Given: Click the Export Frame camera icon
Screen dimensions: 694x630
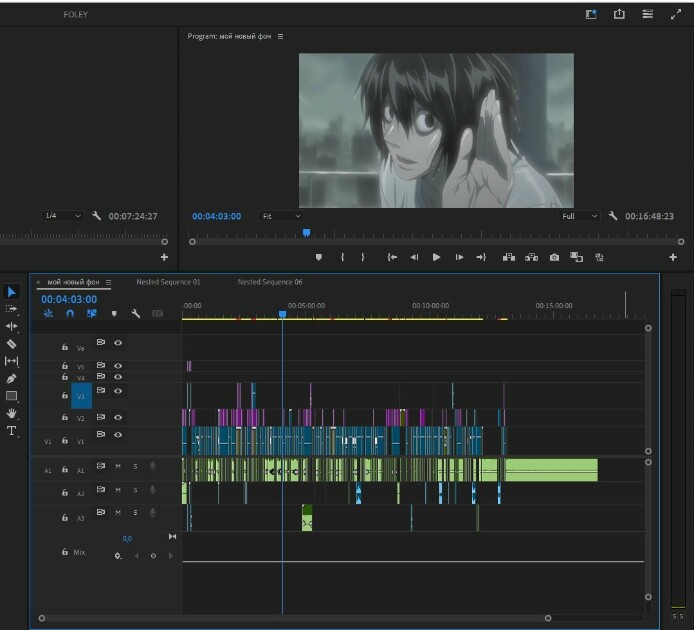Looking at the screenshot, I should click(554, 257).
